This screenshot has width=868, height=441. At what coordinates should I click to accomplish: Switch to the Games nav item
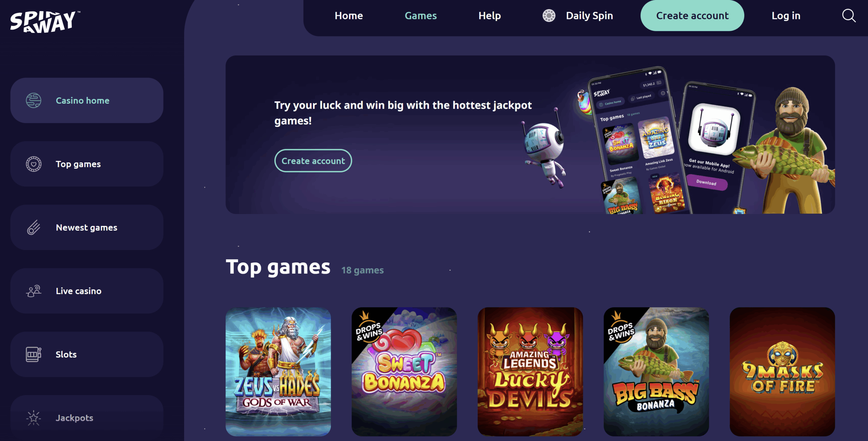pos(420,16)
